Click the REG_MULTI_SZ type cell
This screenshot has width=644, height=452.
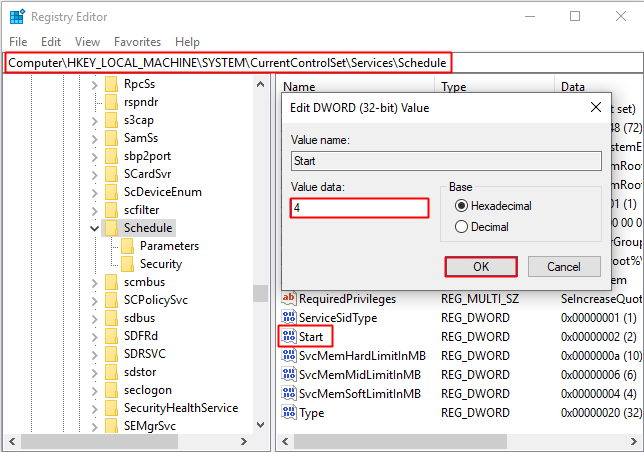(480, 299)
